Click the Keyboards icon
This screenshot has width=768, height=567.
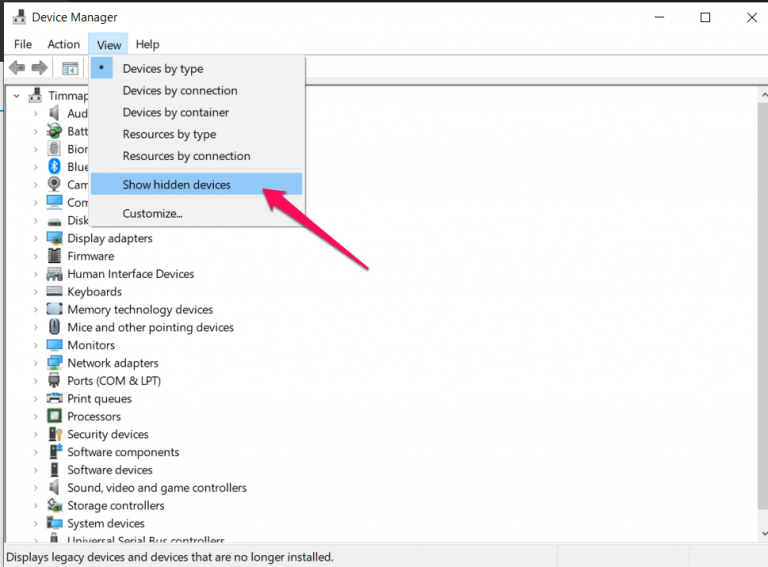(x=54, y=291)
